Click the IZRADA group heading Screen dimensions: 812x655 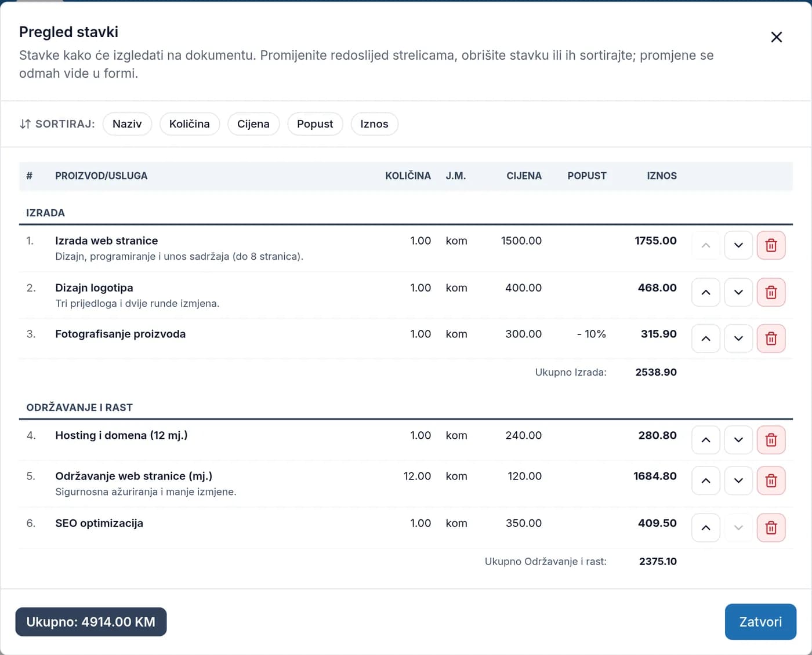tap(45, 213)
